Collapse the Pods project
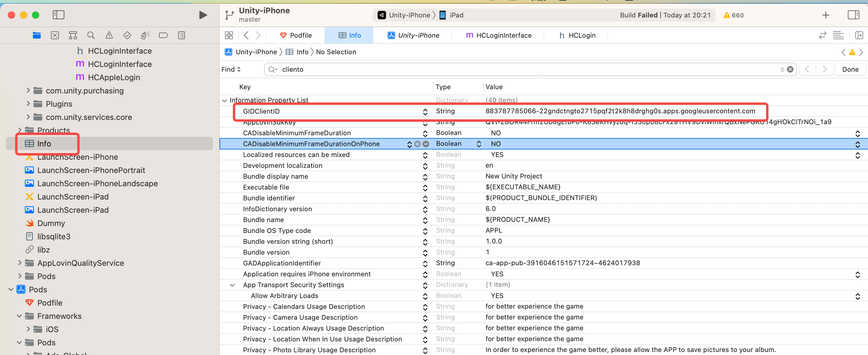The width and height of the screenshot is (868, 355). click(x=11, y=289)
